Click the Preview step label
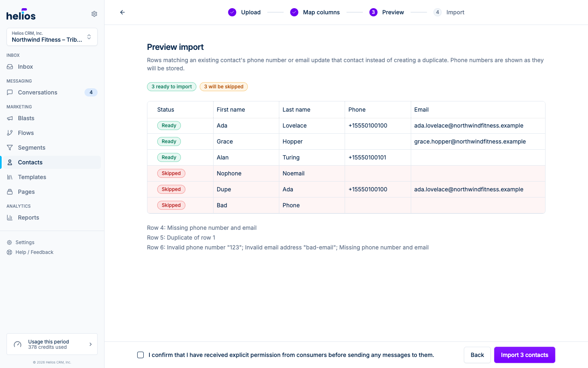 [x=393, y=12]
